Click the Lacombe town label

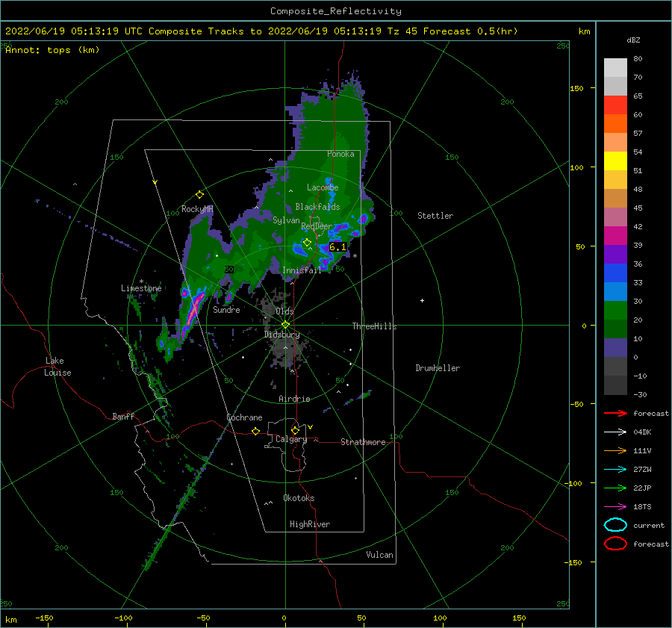pyautogui.click(x=323, y=187)
